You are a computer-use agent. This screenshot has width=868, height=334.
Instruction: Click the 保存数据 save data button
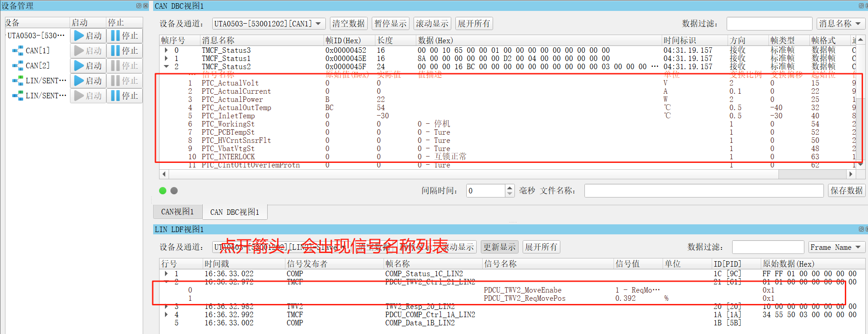click(x=847, y=191)
